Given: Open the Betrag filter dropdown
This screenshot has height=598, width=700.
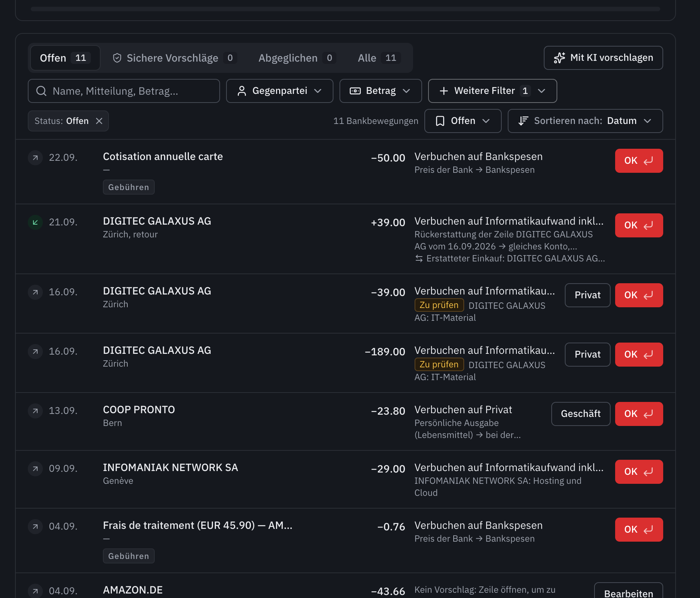Looking at the screenshot, I should pos(381,91).
